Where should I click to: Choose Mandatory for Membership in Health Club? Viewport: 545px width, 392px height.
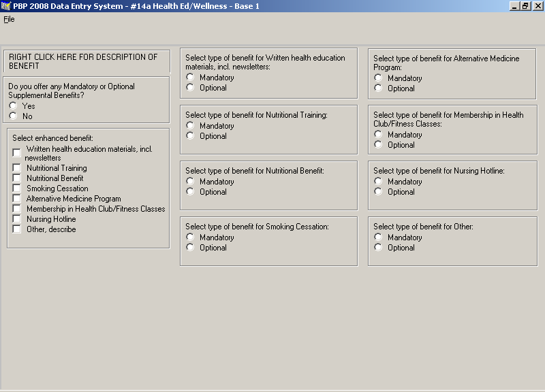point(378,134)
